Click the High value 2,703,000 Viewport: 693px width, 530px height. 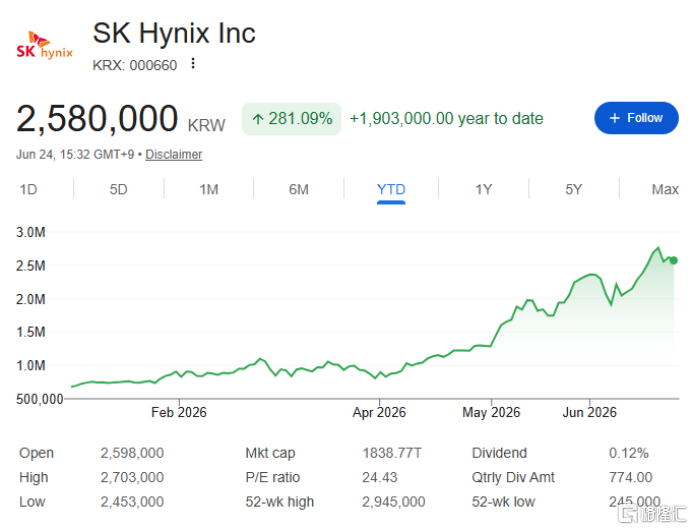[132, 477]
